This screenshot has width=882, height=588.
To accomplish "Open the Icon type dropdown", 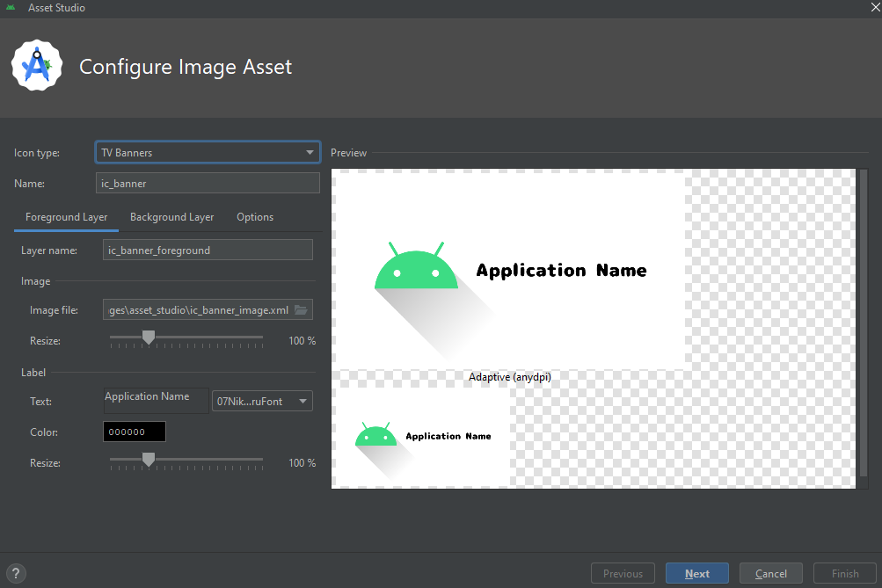I will tap(208, 152).
